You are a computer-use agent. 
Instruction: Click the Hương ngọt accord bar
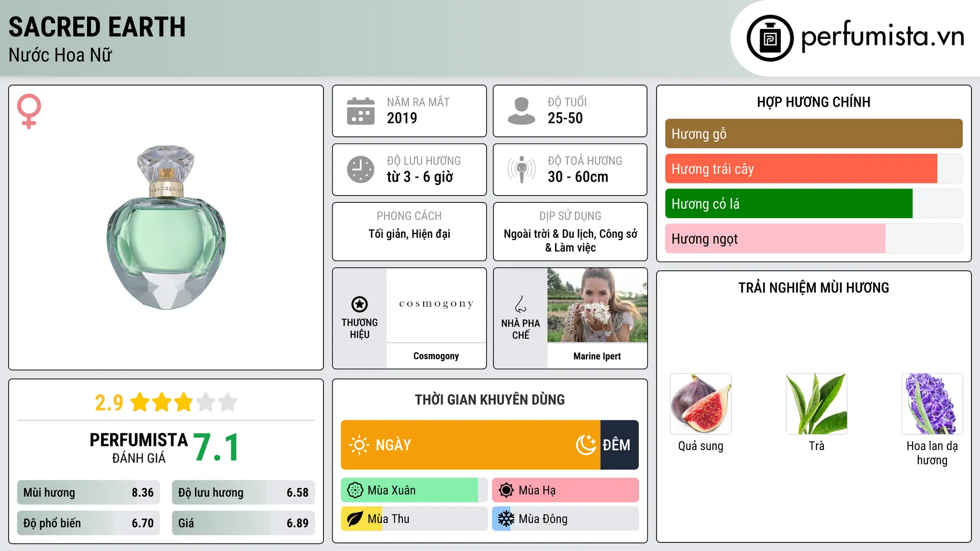click(x=813, y=239)
